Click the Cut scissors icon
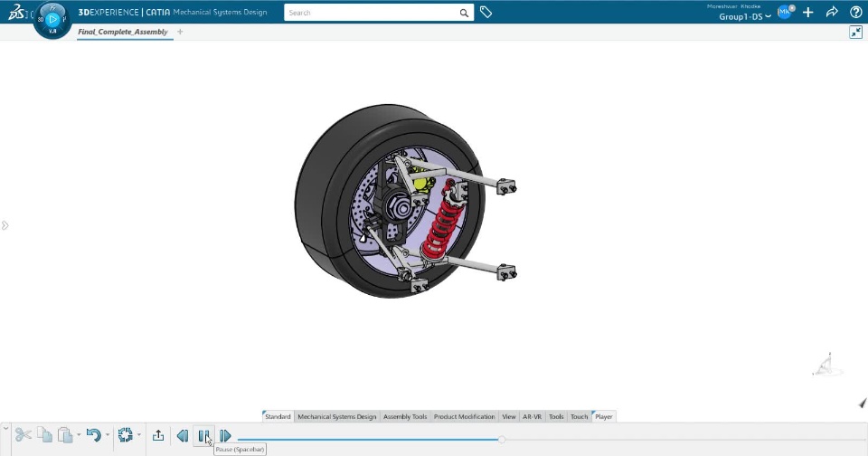This screenshot has width=868, height=456. click(x=24, y=435)
